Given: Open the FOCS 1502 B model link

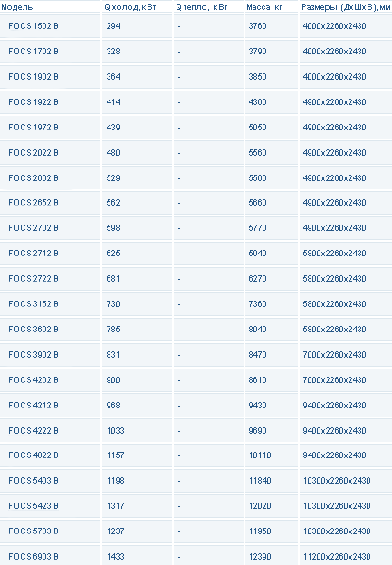Looking at the screenshot, I should pyautogui.click(x=33, y=26).
